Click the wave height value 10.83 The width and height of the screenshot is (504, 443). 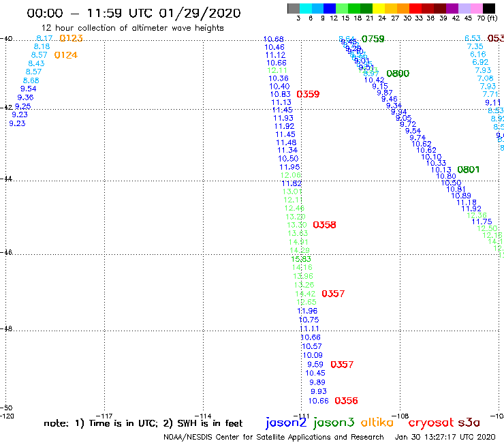[x=281, y=94]
